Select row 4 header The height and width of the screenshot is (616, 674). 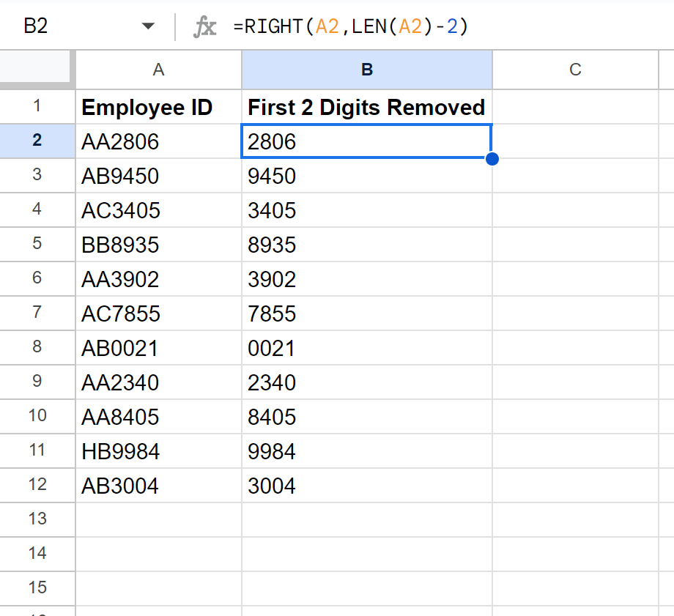tap(37, 209)
